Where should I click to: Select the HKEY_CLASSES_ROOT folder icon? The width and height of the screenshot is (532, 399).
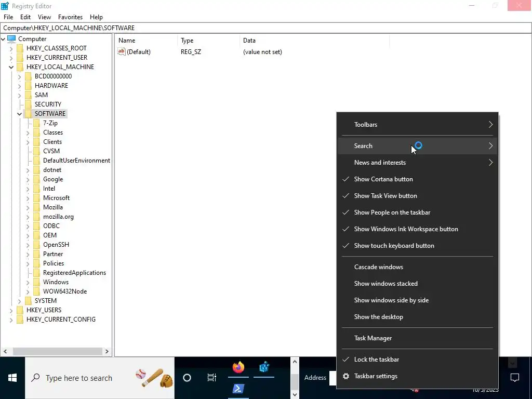[x=20, y=48]
